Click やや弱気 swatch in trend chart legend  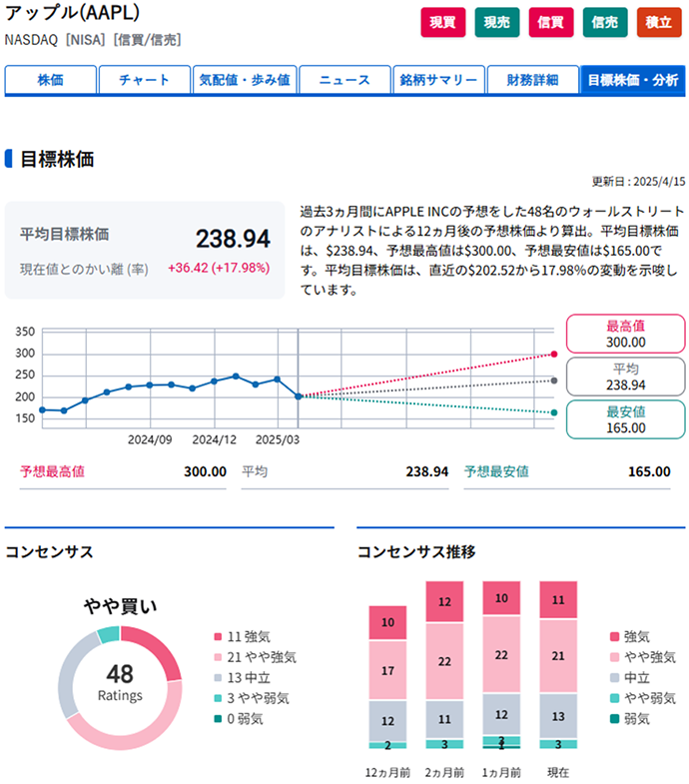click(x=615, y=698)
